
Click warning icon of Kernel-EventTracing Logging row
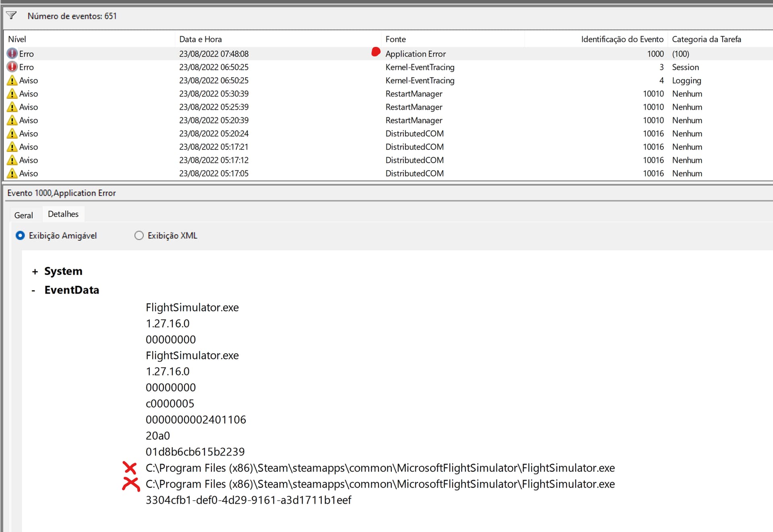click(x=12, y=80)
